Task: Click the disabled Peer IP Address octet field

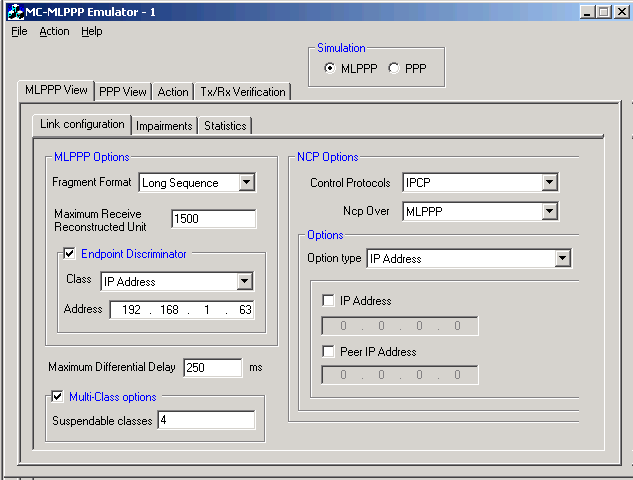Action: click(400, 375)
